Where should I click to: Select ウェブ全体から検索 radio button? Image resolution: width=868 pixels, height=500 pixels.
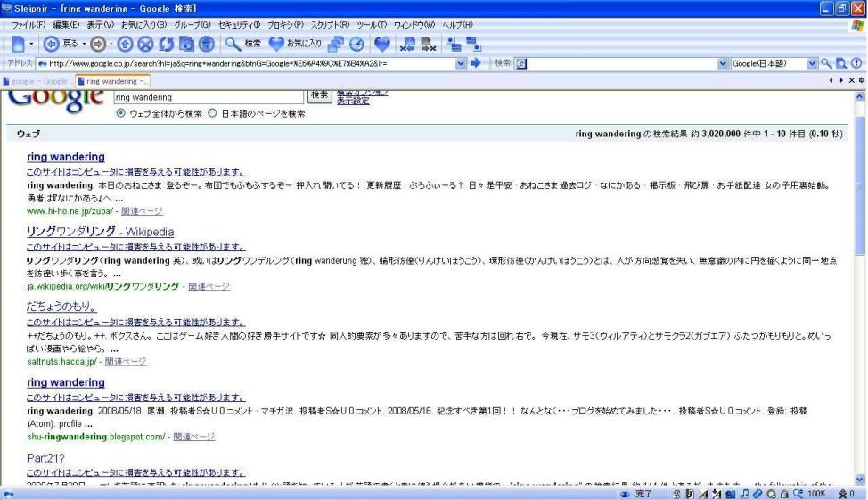click(120, 113)
